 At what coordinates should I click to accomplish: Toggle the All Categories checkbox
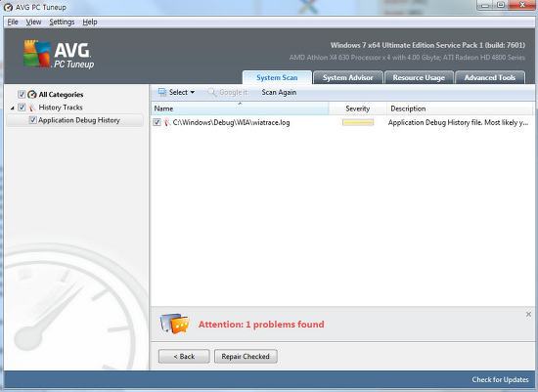pyautogui.click(x=22, y=94)
